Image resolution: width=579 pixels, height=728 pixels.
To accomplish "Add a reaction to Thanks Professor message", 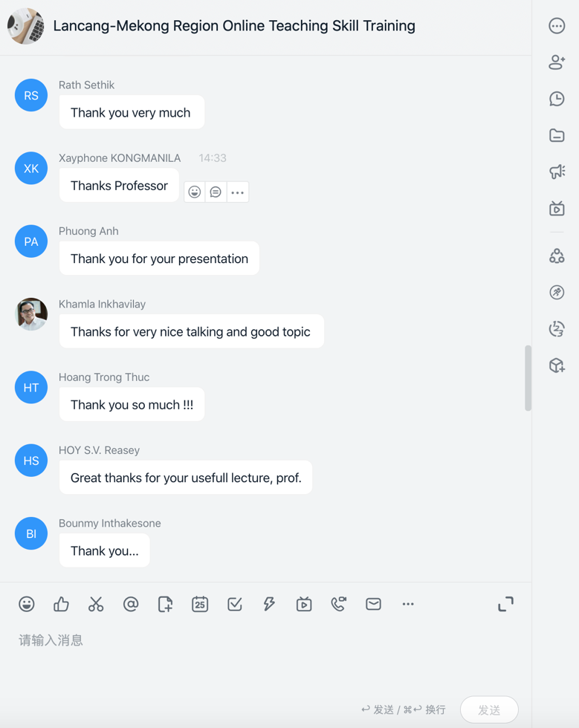I will [x=195, y=192].
